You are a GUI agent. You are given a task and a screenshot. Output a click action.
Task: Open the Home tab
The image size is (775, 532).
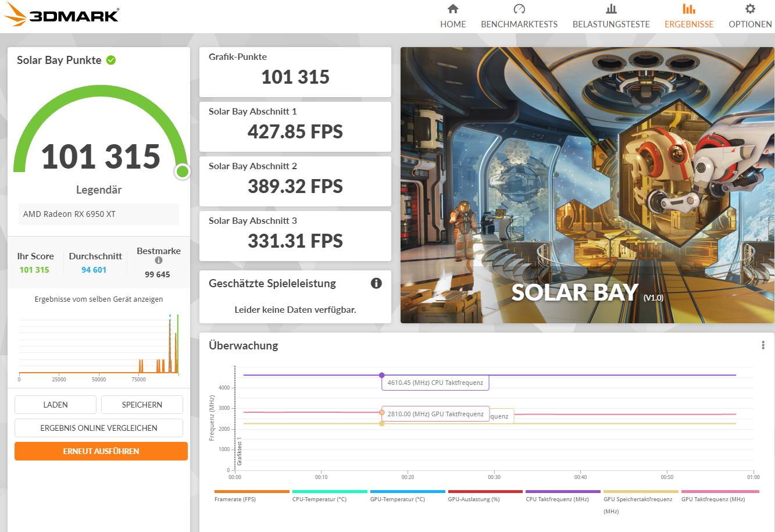453,16
